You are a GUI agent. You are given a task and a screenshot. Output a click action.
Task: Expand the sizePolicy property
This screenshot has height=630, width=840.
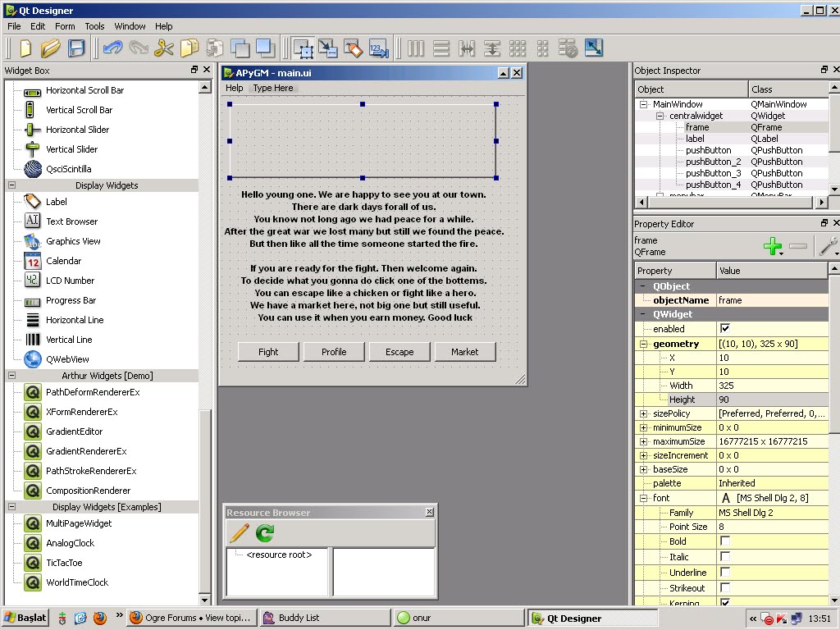click(643, 413)
